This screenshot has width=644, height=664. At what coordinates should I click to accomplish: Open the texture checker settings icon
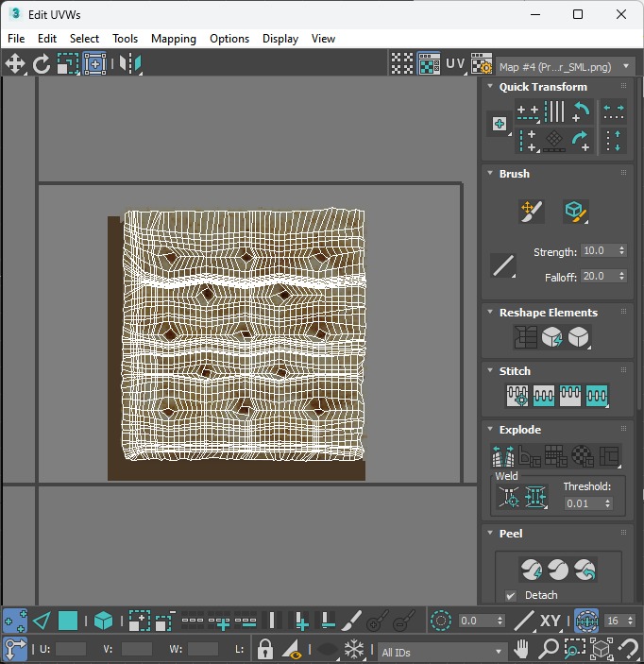[482, 64]
